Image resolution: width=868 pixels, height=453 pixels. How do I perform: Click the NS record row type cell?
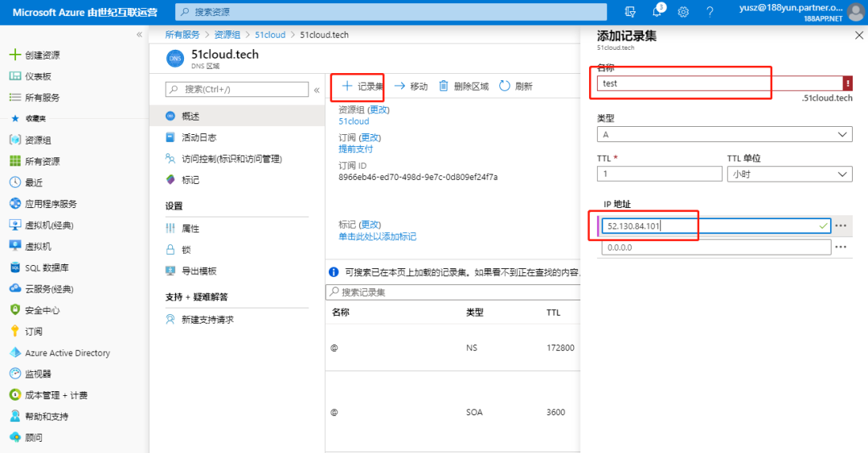coord(472,348)
